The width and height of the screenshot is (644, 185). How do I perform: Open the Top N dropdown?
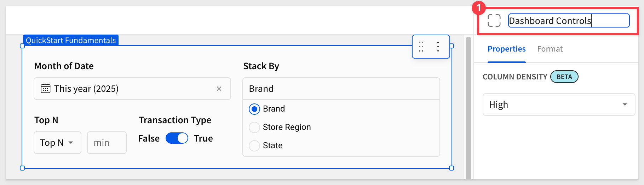pos(58,143)
